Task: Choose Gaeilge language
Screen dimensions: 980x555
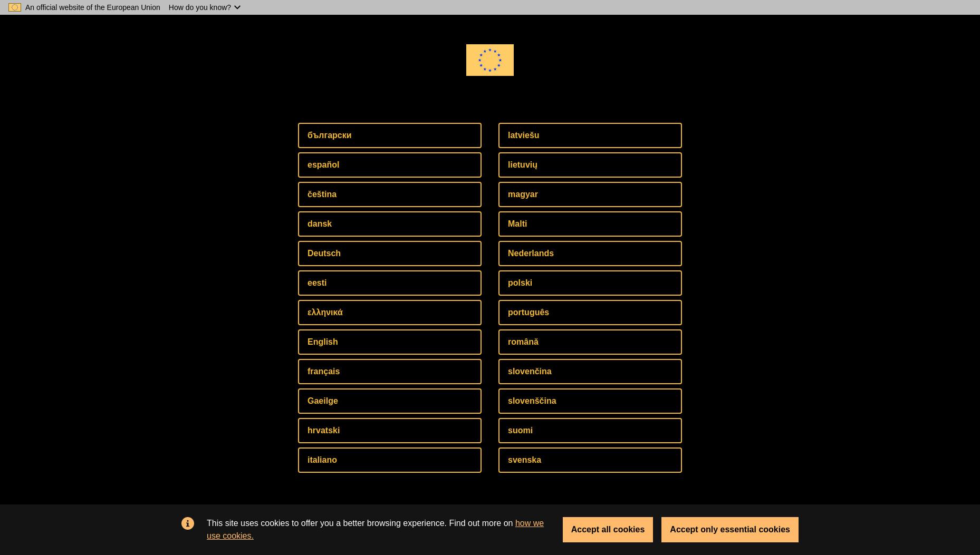Action: point(390,401)
